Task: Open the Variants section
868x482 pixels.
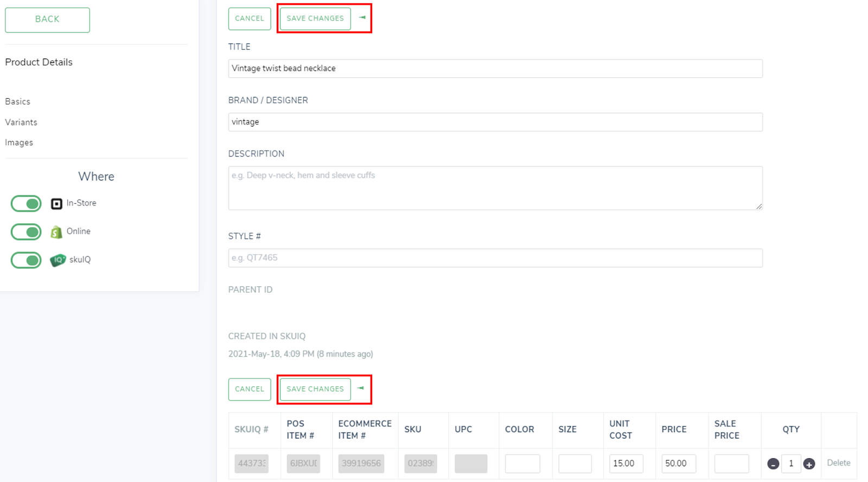Action: click(21, 122)
